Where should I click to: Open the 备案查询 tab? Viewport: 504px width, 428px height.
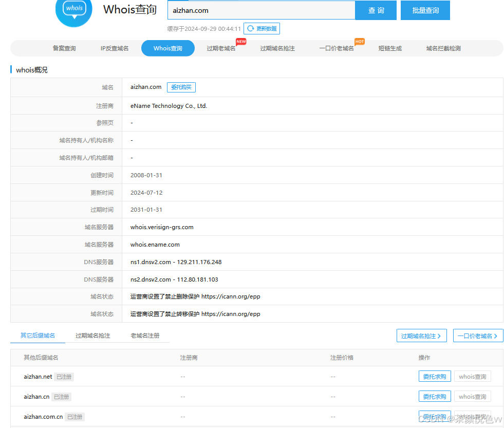click(x=64, y=48)
